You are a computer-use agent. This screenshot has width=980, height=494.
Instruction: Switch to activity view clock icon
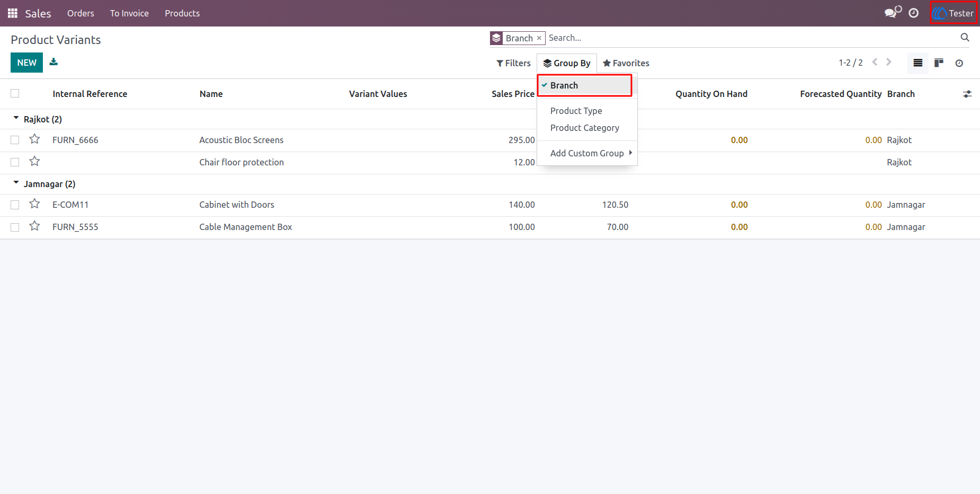(x=959, y=63)
